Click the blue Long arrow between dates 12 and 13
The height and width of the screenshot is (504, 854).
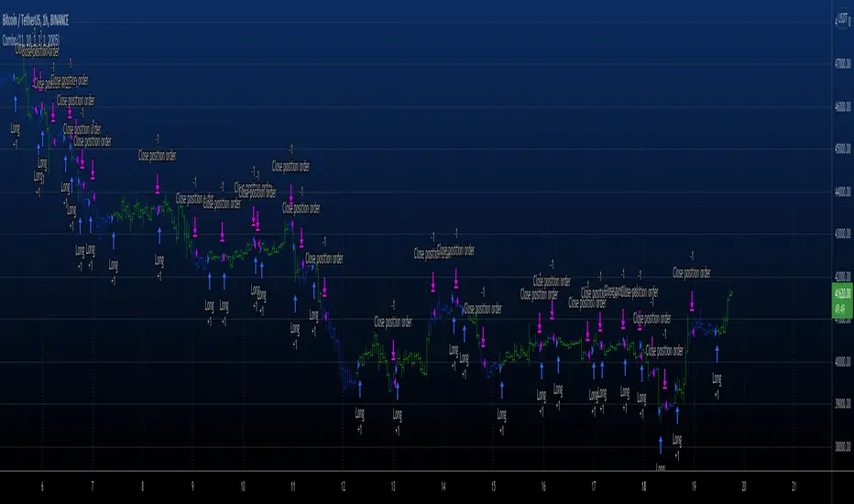pyautogui.click(x=359, y=389)
